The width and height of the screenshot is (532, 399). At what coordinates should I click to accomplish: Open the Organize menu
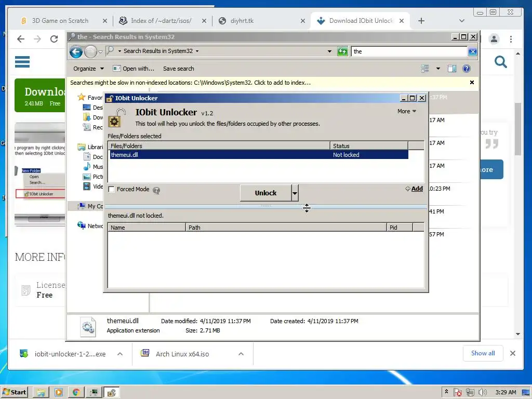[88, 69]
